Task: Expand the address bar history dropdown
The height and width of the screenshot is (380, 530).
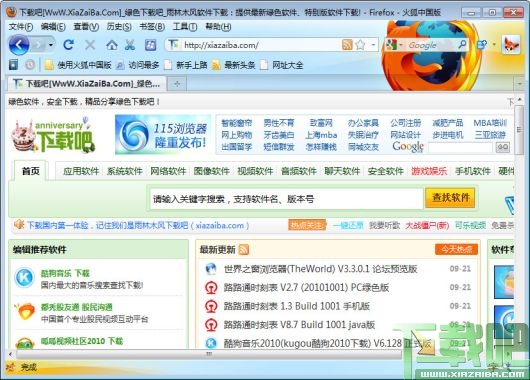Action: click(x=374, y=45)
